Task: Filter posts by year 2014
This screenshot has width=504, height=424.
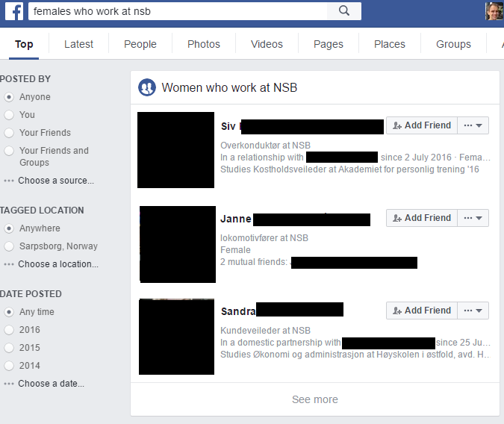Action: 9,366
